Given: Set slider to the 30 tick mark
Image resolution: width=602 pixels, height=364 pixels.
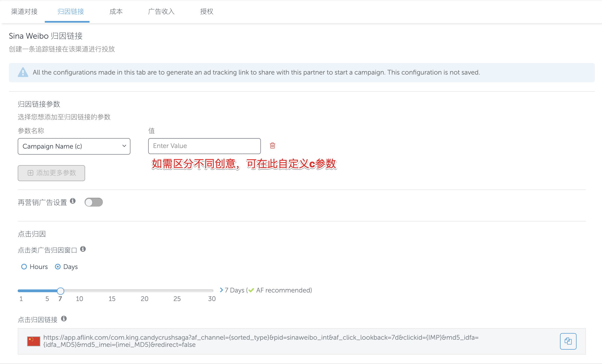Looking at the screenshot, I should pos(212,299).
